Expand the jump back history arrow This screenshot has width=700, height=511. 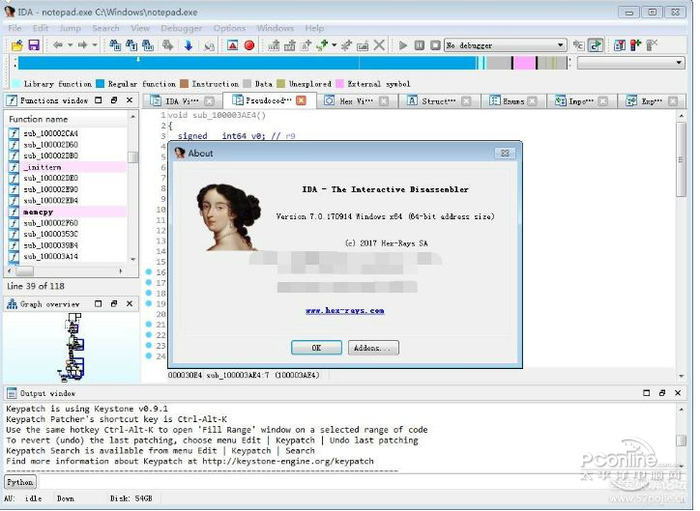coord(70,45)
